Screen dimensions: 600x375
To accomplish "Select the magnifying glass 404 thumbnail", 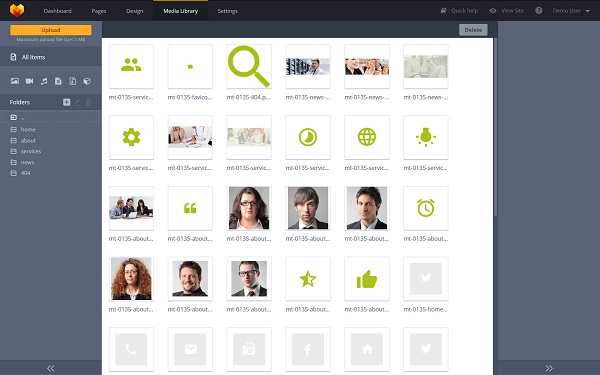I will click(x=249, y=67).
